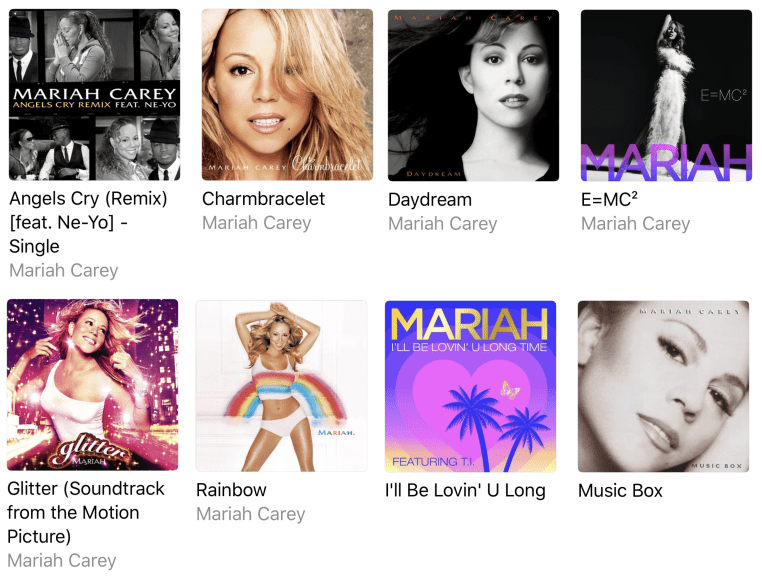Select the Rainbow album artwork
This screenshot has height=585, width=762.
[x=281, y=386]
